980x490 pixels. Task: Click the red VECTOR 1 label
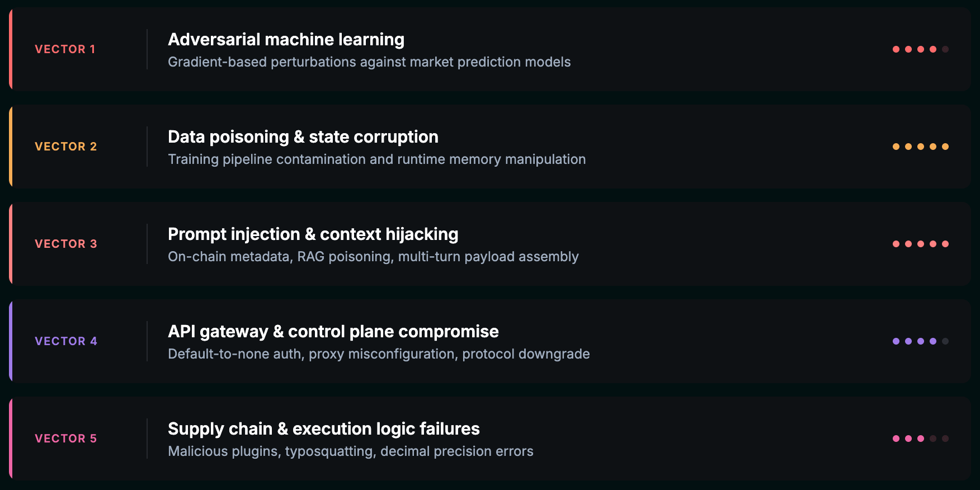65,49
